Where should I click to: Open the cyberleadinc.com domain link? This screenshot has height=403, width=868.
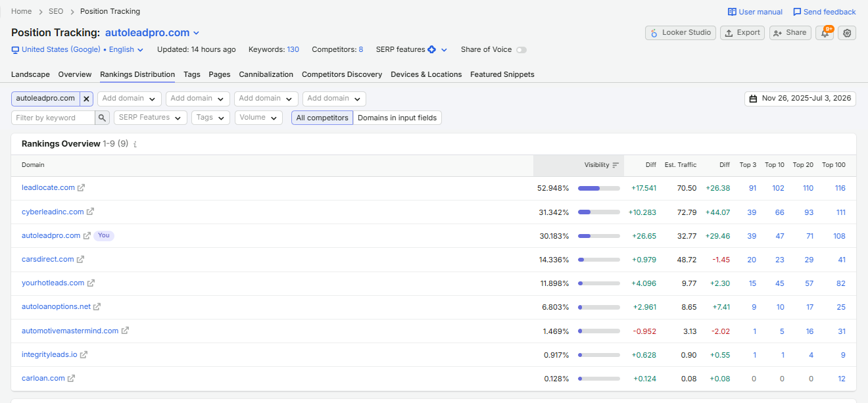[x=53, y=212]
